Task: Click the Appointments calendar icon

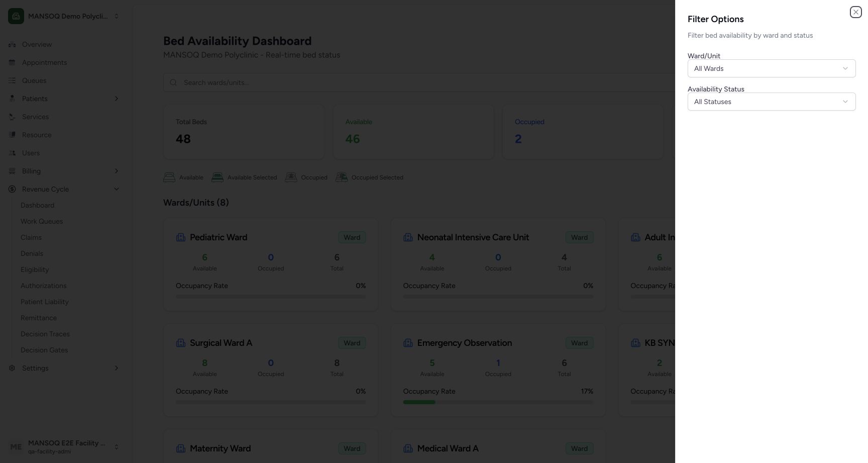Action: tap(12, 62)
